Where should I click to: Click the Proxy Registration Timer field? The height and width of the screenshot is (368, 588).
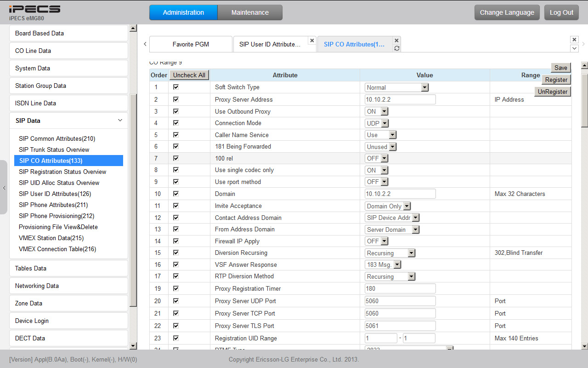tap(400, 289)
